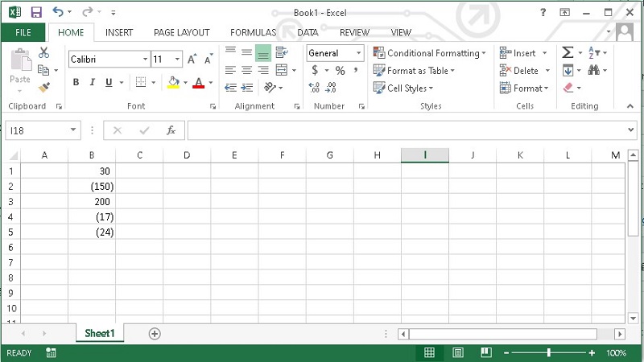Set Top Align for cell text
The image size is (644, 362).
click(230, 51)
